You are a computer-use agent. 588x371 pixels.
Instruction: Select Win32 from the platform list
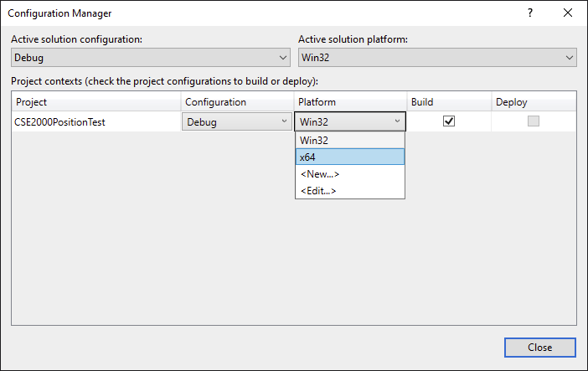tap(349, 140)
